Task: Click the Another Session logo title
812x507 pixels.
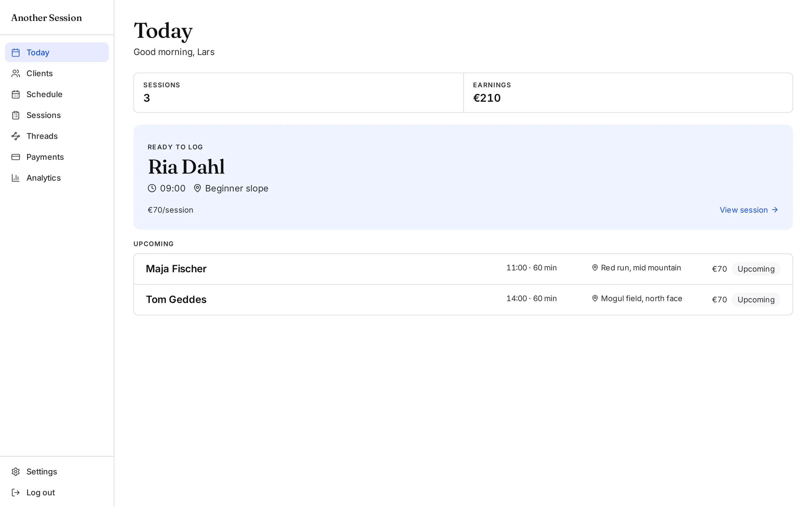Action: 47,18
